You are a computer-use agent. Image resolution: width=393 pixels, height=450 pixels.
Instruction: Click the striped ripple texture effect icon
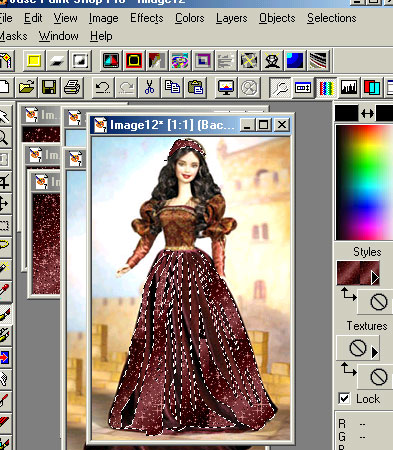(x=318, y=61)
